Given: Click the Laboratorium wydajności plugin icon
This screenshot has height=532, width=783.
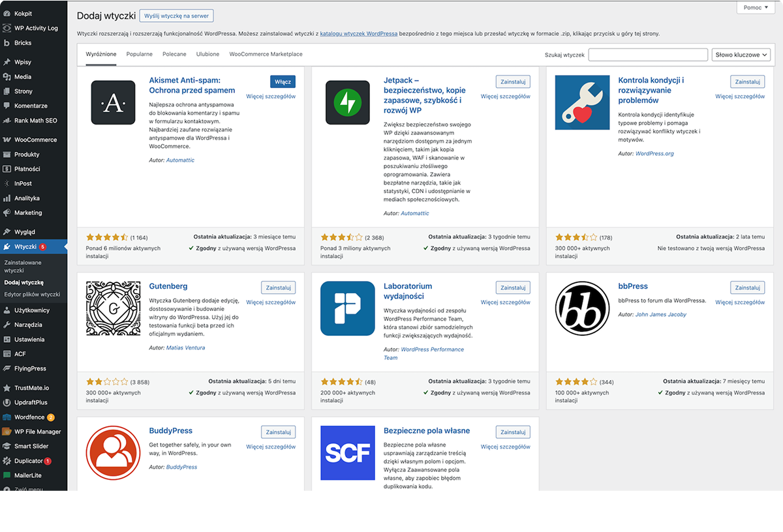Looking at the screenshot, I should (x=347, y=308).
